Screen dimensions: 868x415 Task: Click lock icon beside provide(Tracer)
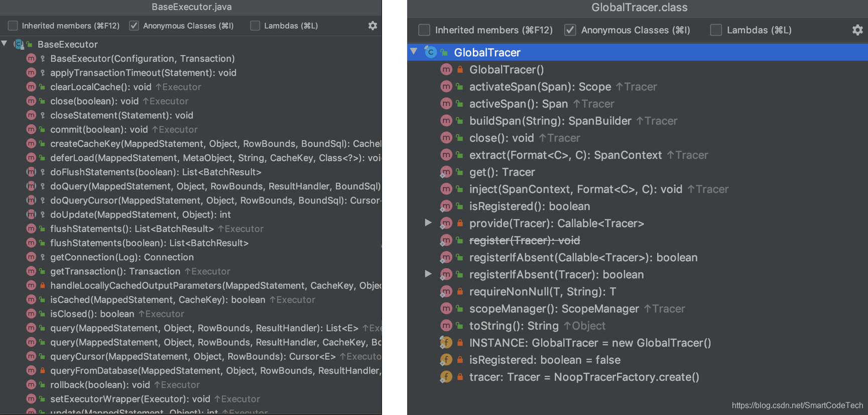[x=460, y=223]
